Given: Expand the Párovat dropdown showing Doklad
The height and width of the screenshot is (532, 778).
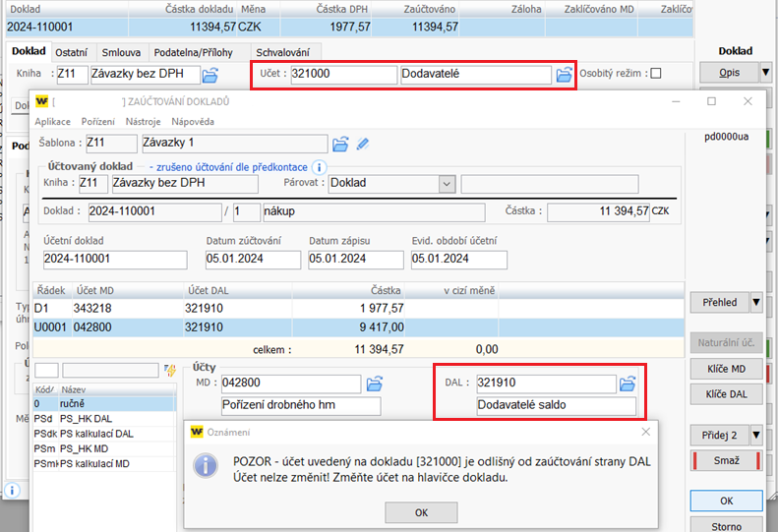Looking at the screenshot, I should (x=447, y=183).
